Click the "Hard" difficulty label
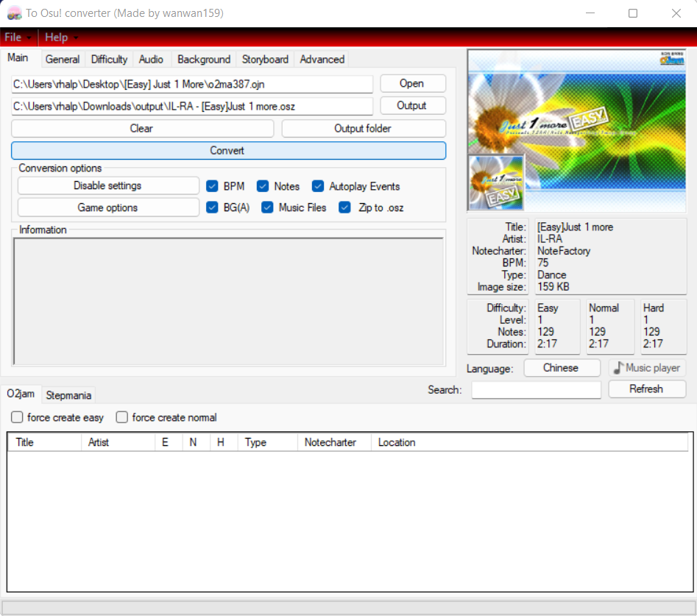This screenshot has width=697, height=616. click(x=654, y=308)
